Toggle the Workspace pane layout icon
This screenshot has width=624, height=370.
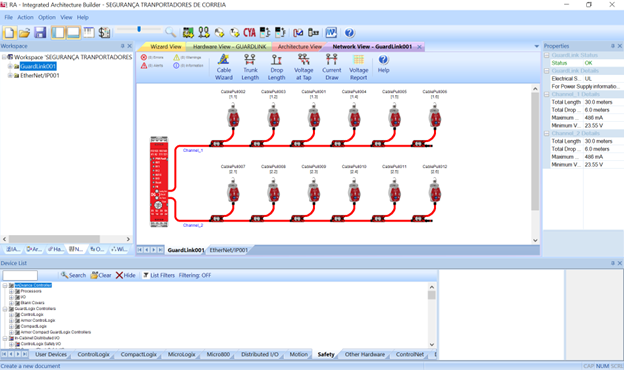pos(58,33)
